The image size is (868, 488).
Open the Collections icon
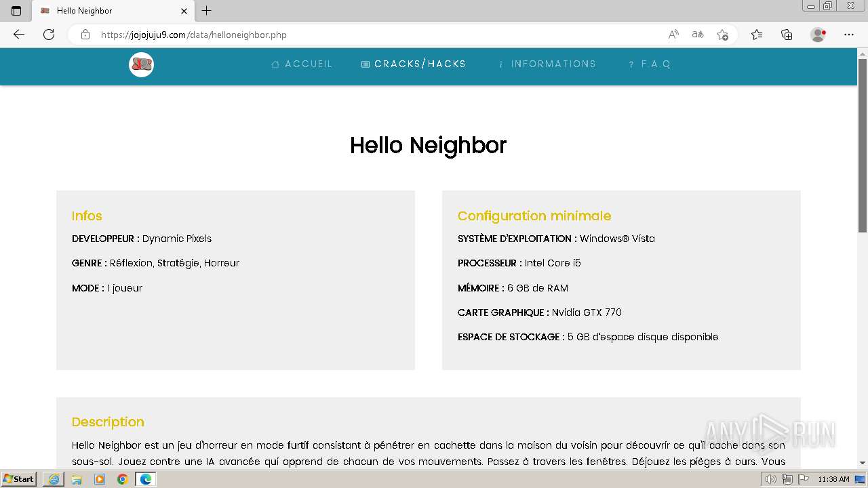coord(787,35)
